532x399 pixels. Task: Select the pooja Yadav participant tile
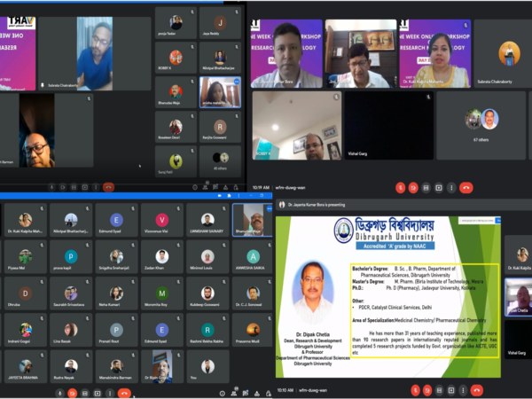point(176,23)
